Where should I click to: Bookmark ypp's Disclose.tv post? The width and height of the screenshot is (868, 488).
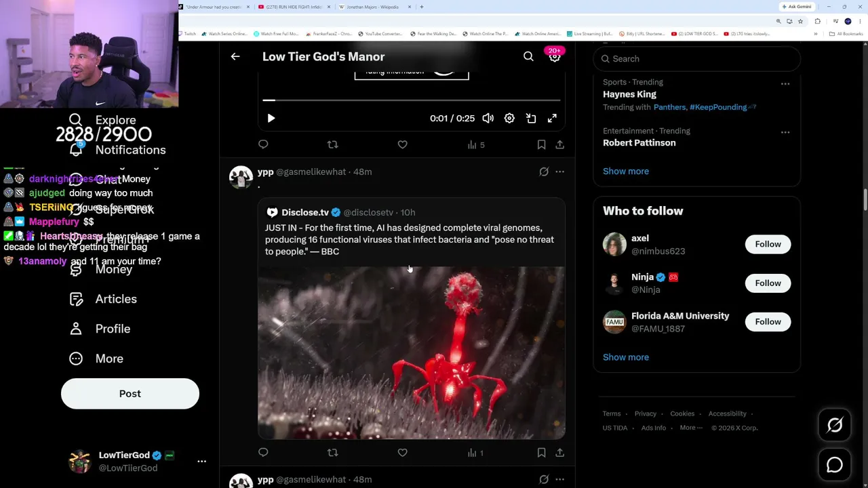[x=541, y=452]
